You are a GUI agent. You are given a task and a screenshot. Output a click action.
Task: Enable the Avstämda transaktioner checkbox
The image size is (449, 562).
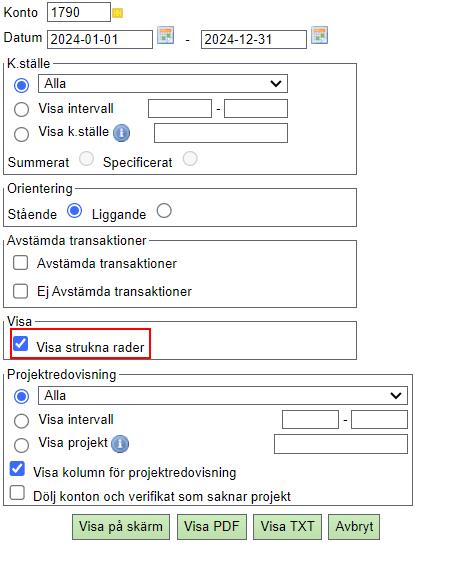pos(20,263)
